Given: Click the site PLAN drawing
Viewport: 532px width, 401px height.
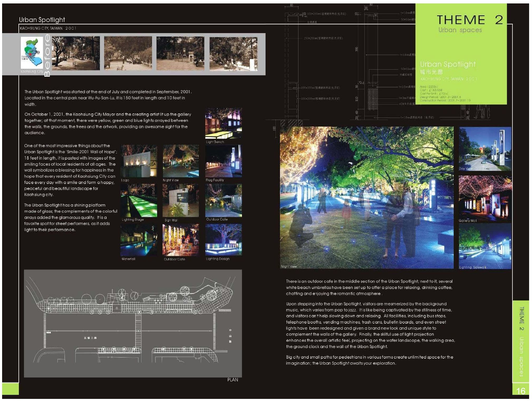Looking at the screenshot, I should pyautogui.click(x=133, y=323).
